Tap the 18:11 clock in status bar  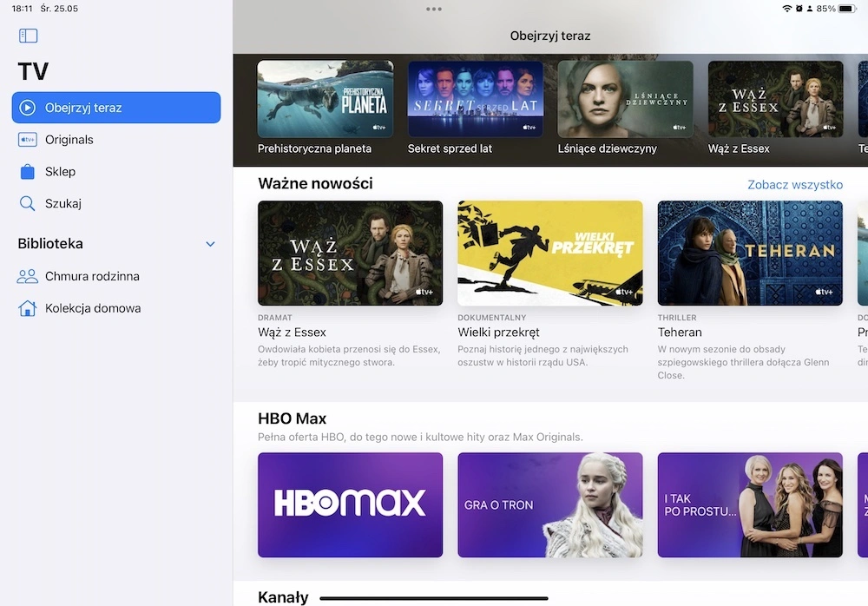[23, 9]
